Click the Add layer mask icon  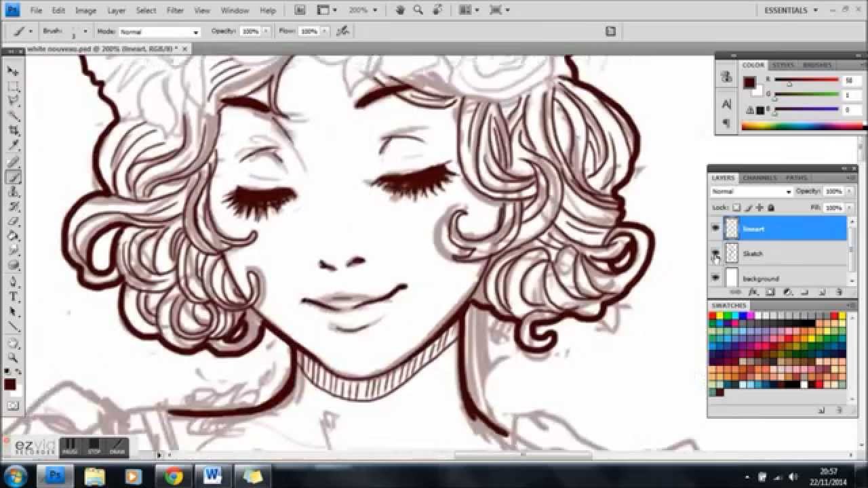(770, 293)
